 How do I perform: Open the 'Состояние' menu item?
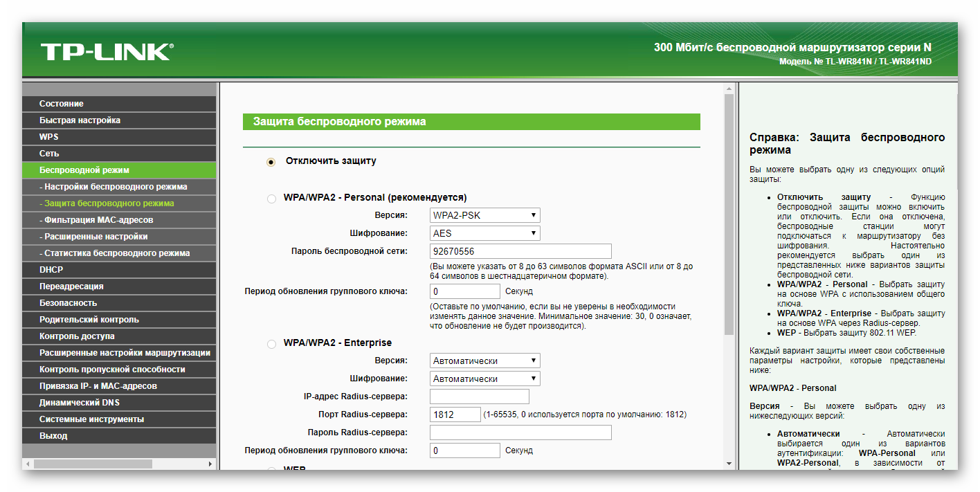point(62,104)
